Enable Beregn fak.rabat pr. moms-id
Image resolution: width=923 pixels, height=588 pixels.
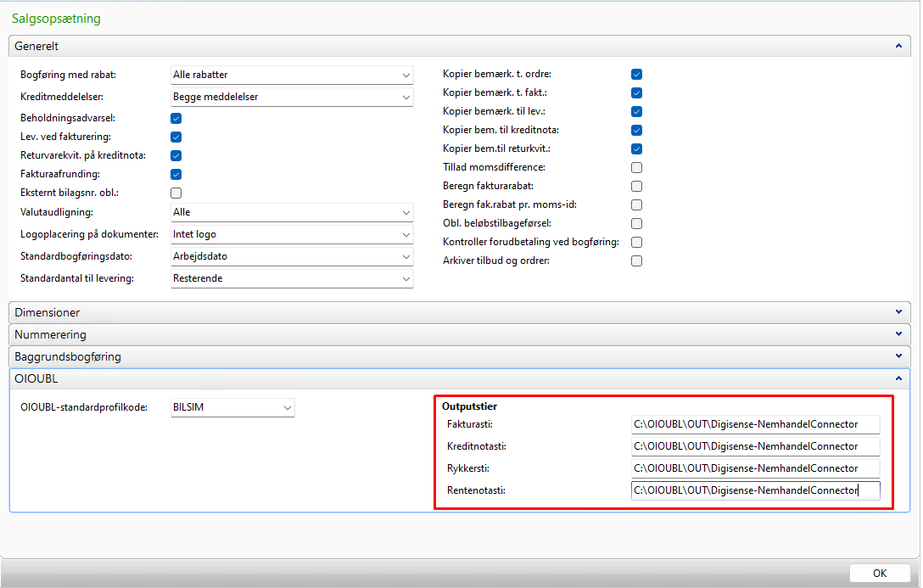click(636, 204)
